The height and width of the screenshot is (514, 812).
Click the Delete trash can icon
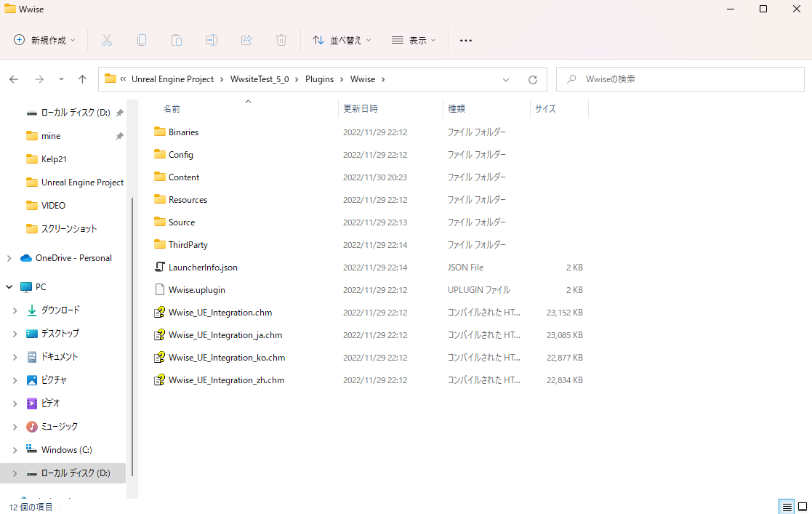(281, 40)
